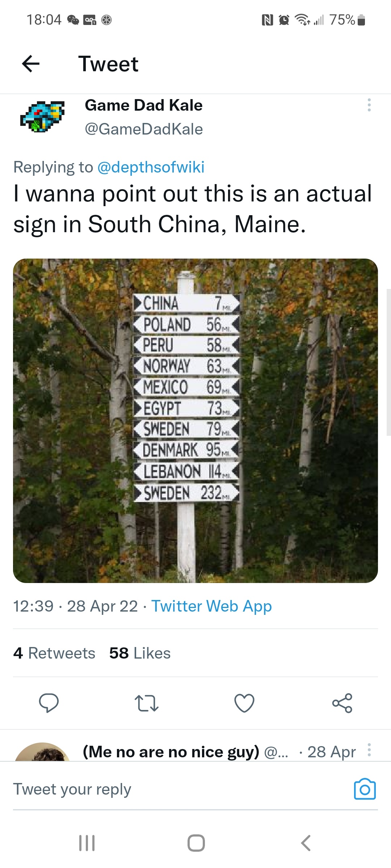Viewport: 391px width, 868px height.
Task: Open the '(Me no are no nice guy)' reply author
Action: coord(171,752)
